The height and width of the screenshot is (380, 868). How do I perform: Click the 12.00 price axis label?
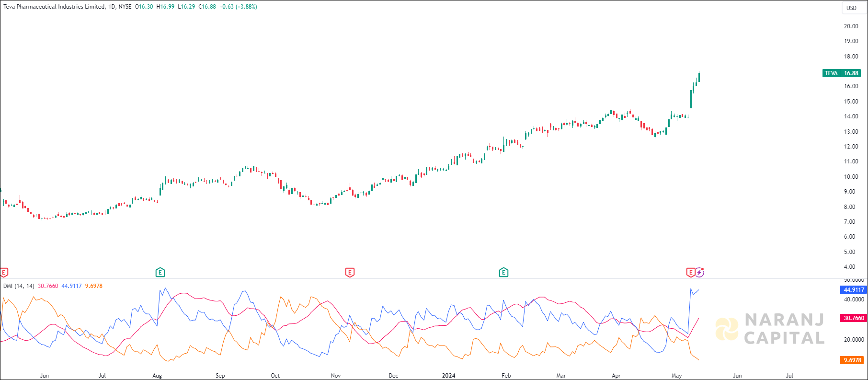coord(851,147)
